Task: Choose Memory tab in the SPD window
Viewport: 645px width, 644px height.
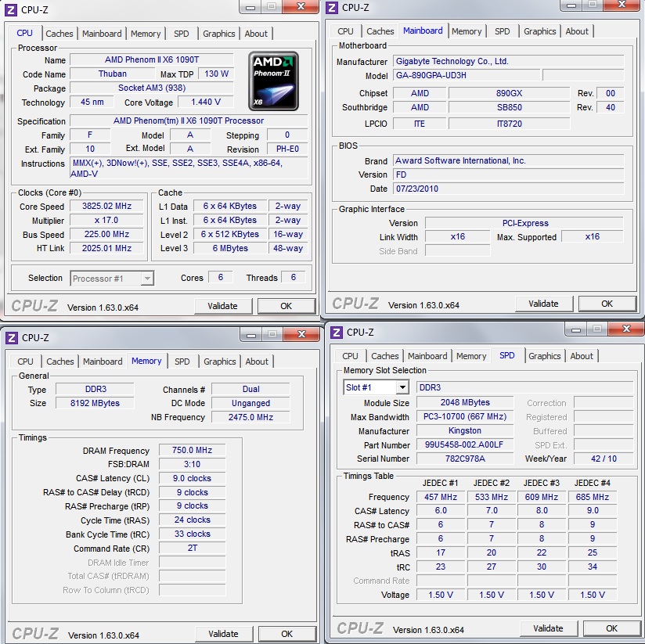Action: (471, 356)
